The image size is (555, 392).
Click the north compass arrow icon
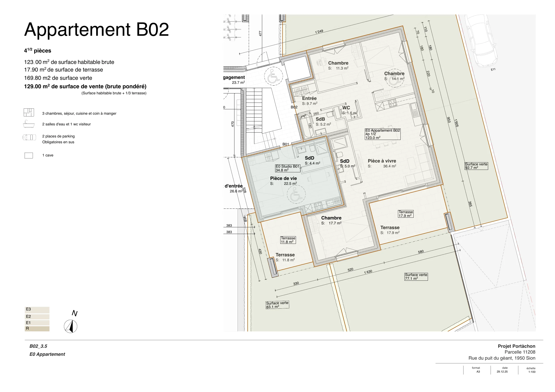pyautogui.click(x=71, y=327)
